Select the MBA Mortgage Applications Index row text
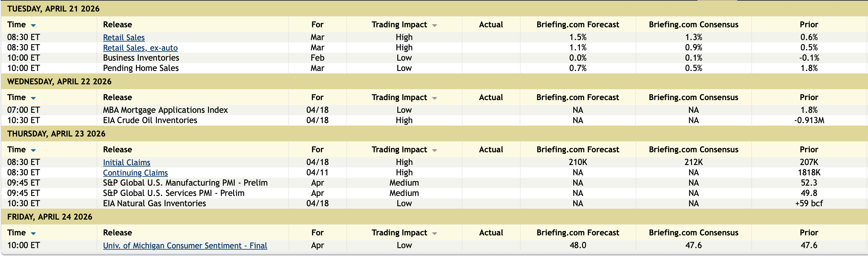 [x=165, y=110]
